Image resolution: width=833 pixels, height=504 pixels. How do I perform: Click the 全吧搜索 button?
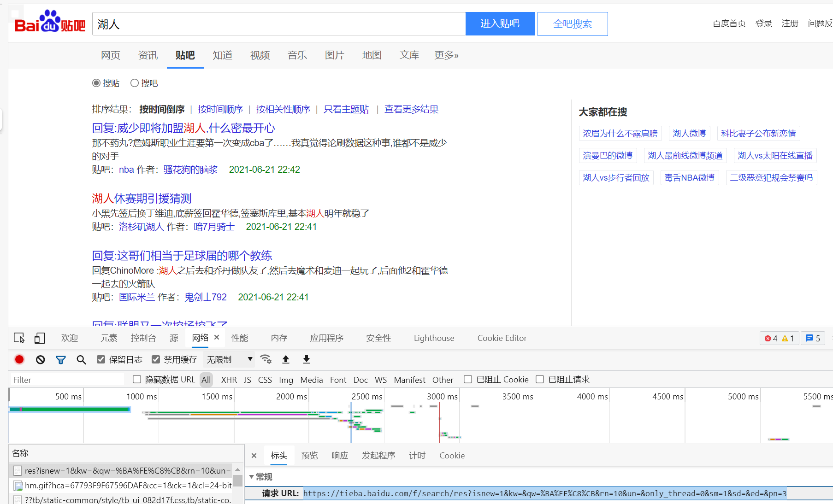(573, 23)
